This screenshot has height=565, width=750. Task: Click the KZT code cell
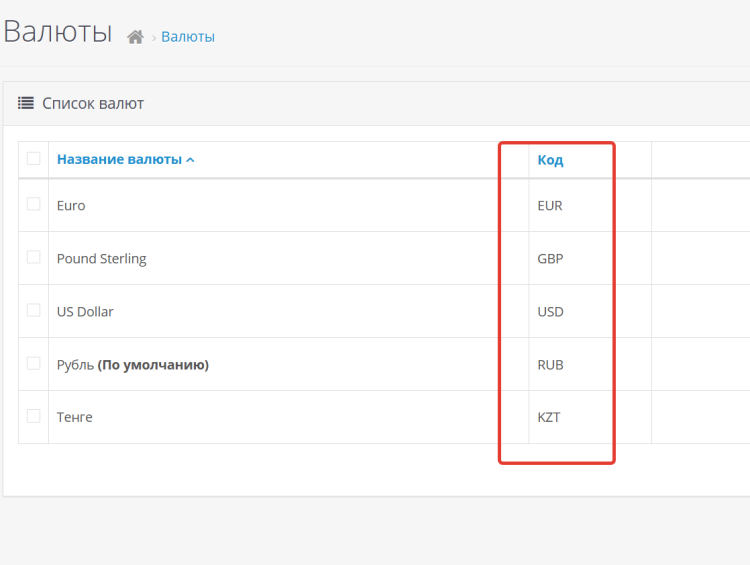(549, 417)
